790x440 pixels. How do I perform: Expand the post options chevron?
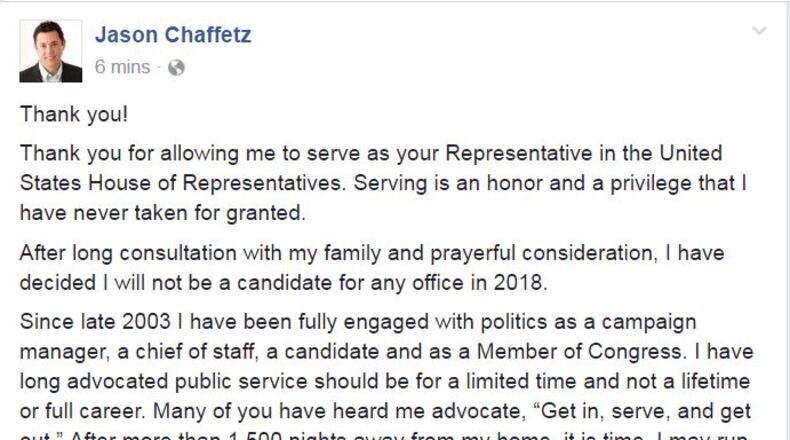click(x=759, y=32)
